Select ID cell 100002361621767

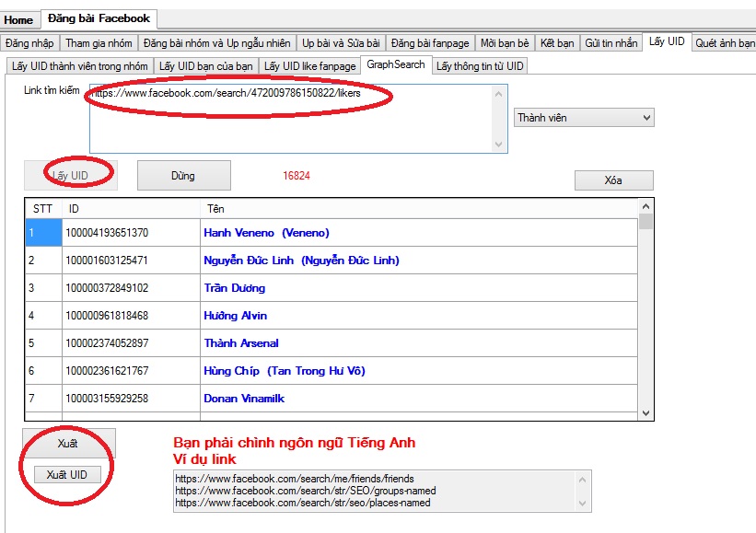[x=131, y=371]
